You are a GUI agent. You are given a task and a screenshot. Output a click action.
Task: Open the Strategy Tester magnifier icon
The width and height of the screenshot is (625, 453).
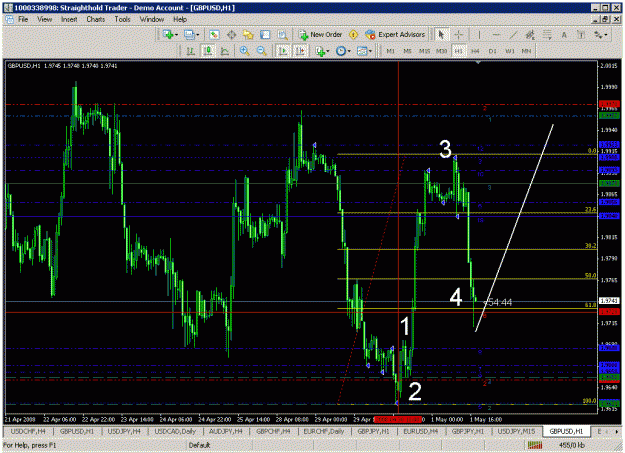click(x=283, y=35)
